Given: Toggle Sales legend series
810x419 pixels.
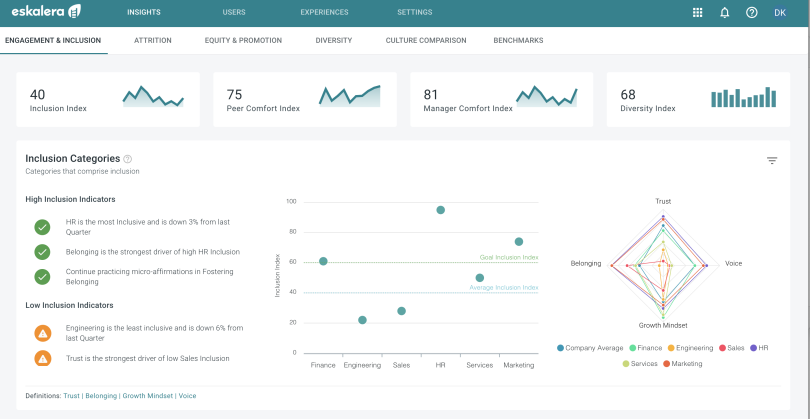Looking at the screenshot, I should click(732, 348).
